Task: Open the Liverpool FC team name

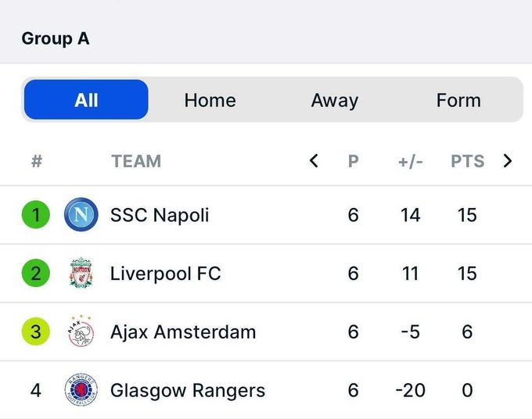Action: coord(166,274)
